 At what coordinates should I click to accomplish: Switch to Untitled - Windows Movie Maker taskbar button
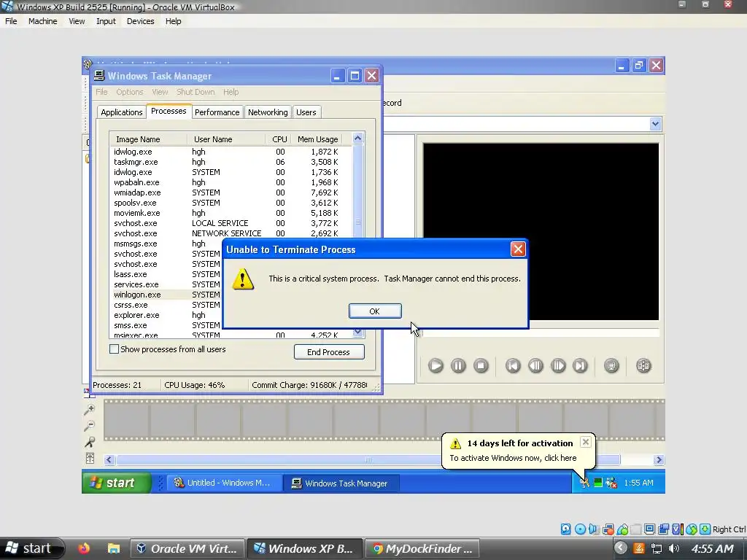click(222, 483)
